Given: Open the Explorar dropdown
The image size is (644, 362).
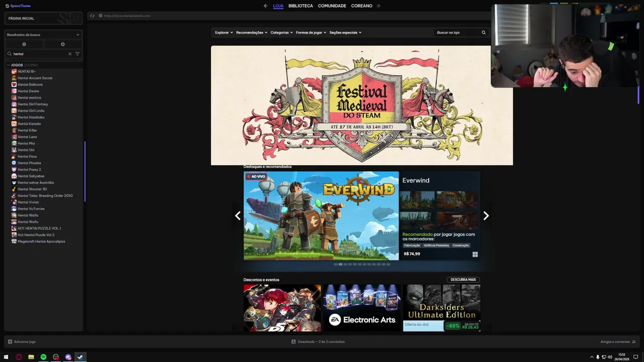Looking at the screenshot, I should pyautogui.click(x=224, y=33).
